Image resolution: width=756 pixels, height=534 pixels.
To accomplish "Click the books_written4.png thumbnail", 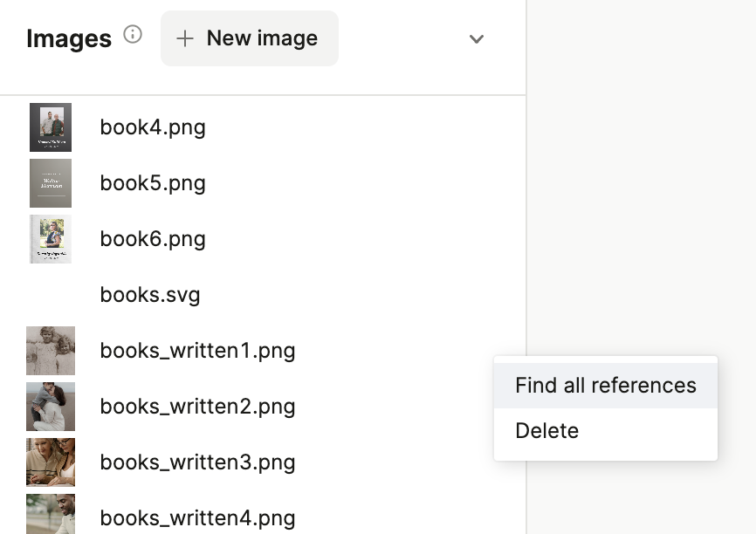I will click(51, 515).
